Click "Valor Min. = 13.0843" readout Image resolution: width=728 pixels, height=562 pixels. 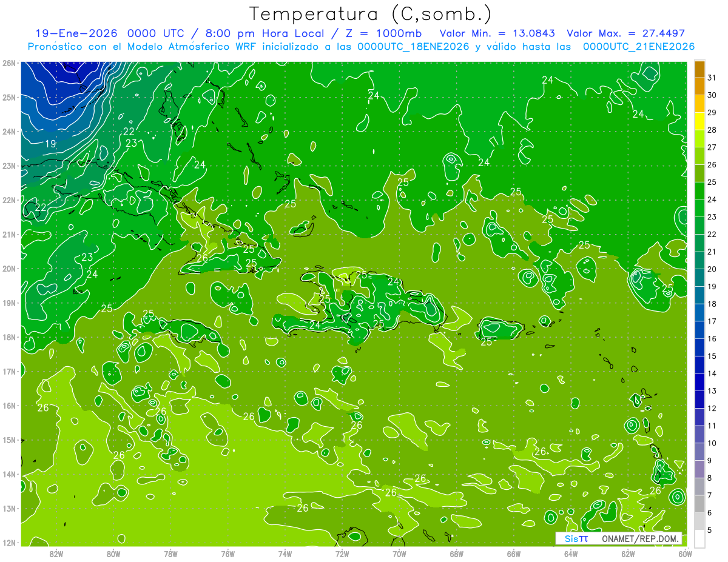(497, 33)
